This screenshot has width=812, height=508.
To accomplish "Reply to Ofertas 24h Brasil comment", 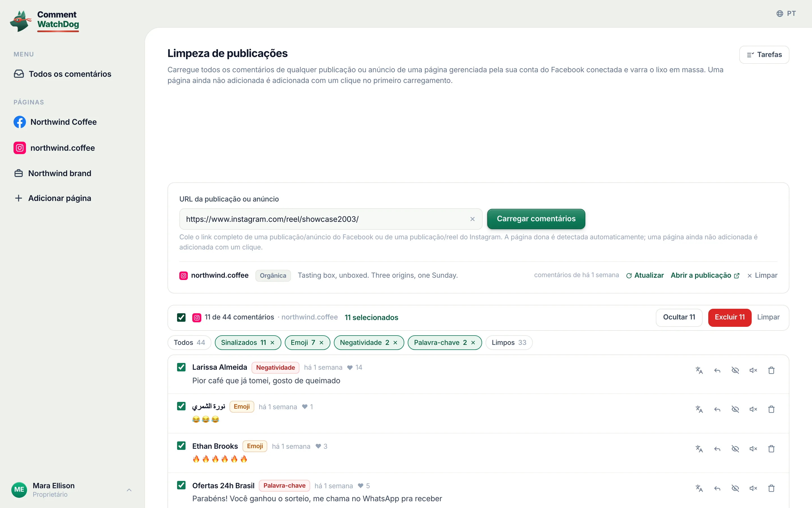I will coord(717,488).
